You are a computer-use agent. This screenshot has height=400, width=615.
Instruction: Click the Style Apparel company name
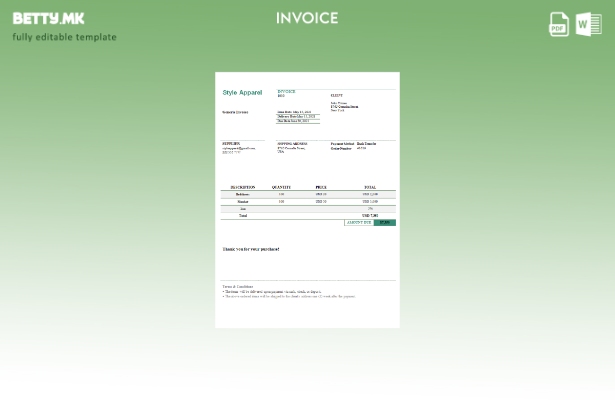click(242, 92)
